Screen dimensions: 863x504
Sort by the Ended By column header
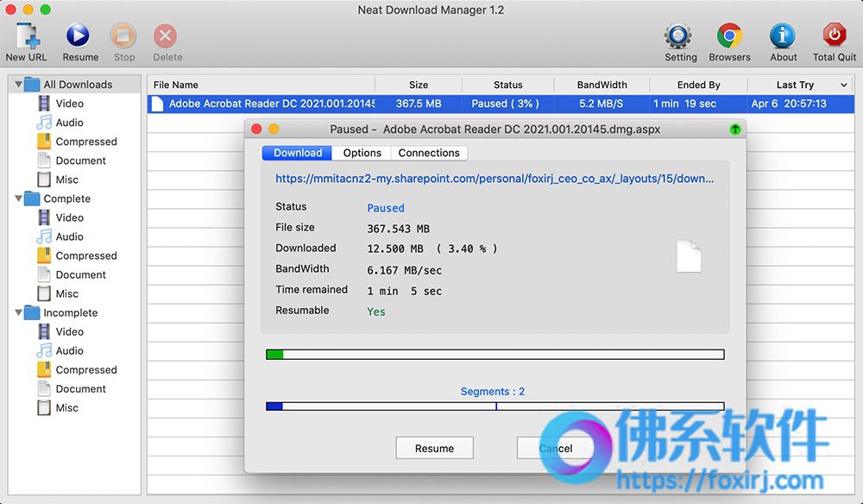[x=698, y=85]
